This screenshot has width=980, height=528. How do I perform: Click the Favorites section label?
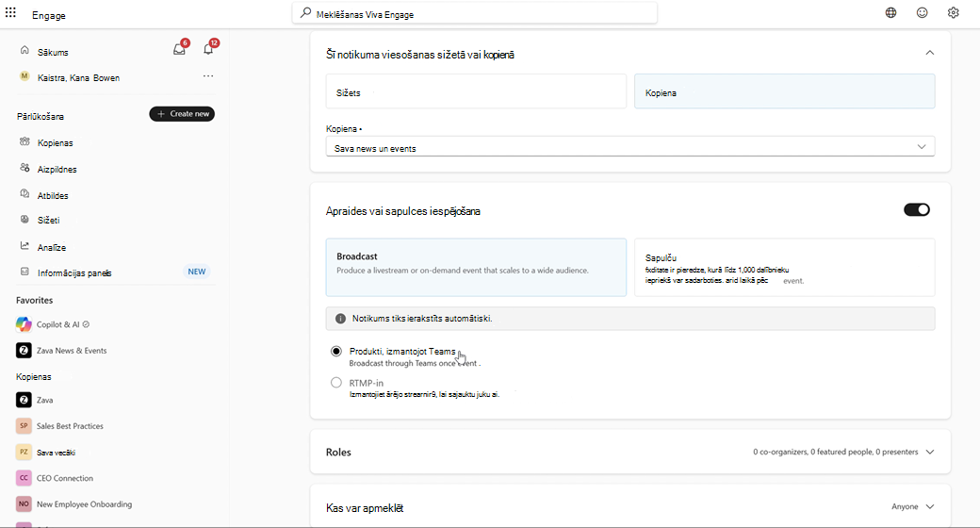[x=34, y=300]
